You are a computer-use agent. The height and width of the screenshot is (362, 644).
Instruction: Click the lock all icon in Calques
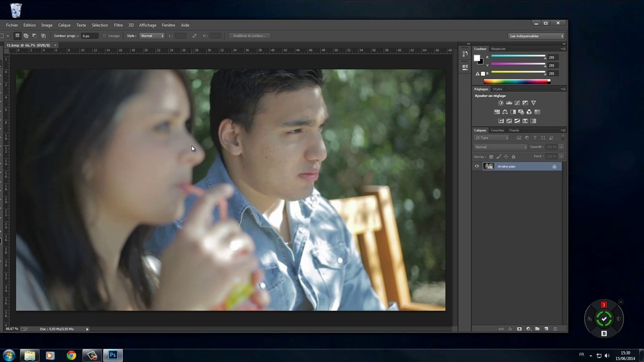(x=513, y=156)
